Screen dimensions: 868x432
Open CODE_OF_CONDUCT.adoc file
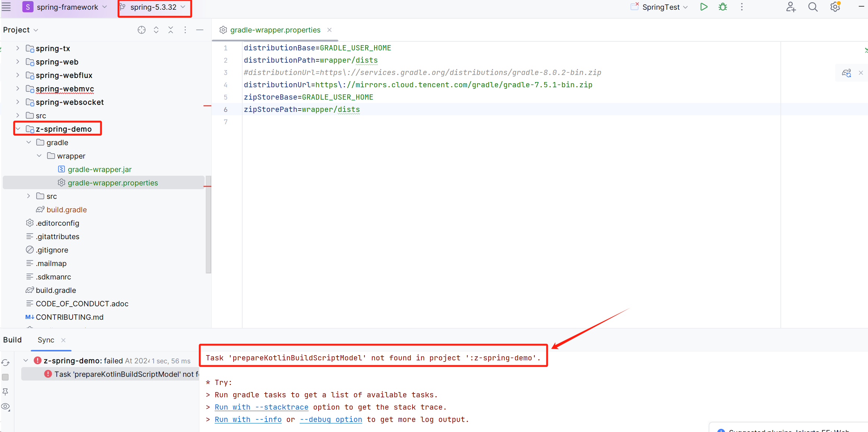click(x=82, y=304)
